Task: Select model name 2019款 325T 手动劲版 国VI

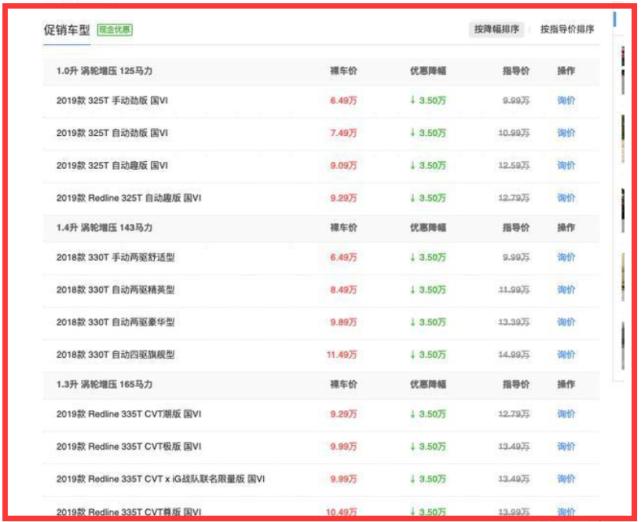Action: point(112,101)
